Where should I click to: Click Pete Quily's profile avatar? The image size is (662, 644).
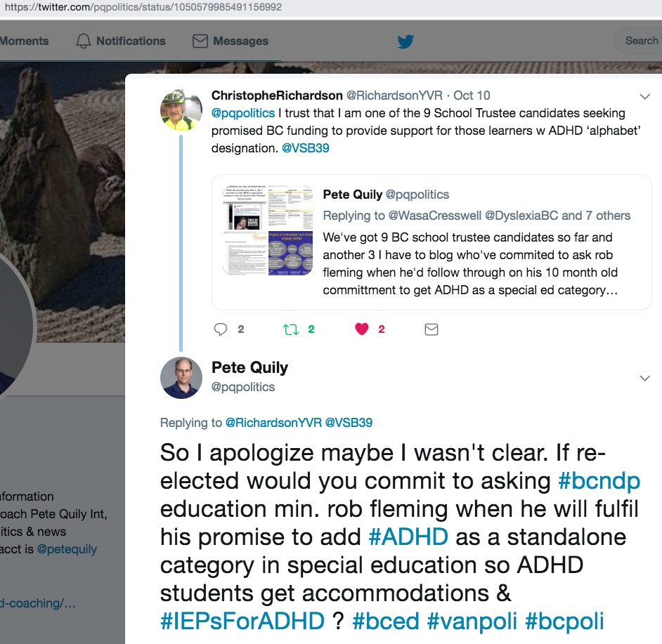coord(181,378)
